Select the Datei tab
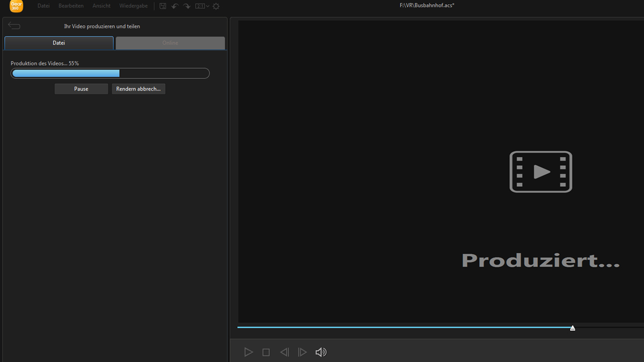Screen dimensions: 644x362 pyautogui.click(x=59, y=43)
